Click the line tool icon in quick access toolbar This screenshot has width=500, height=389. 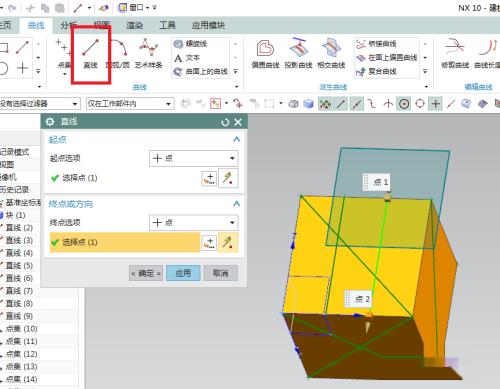coord(78,8)
